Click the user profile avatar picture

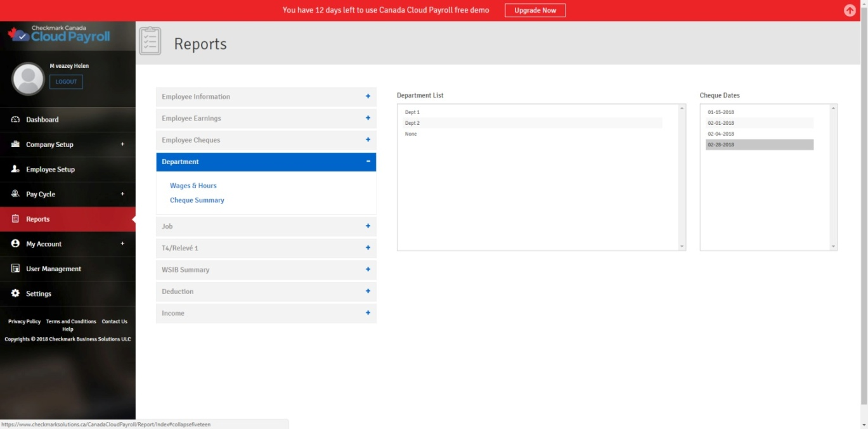point(28,79)
